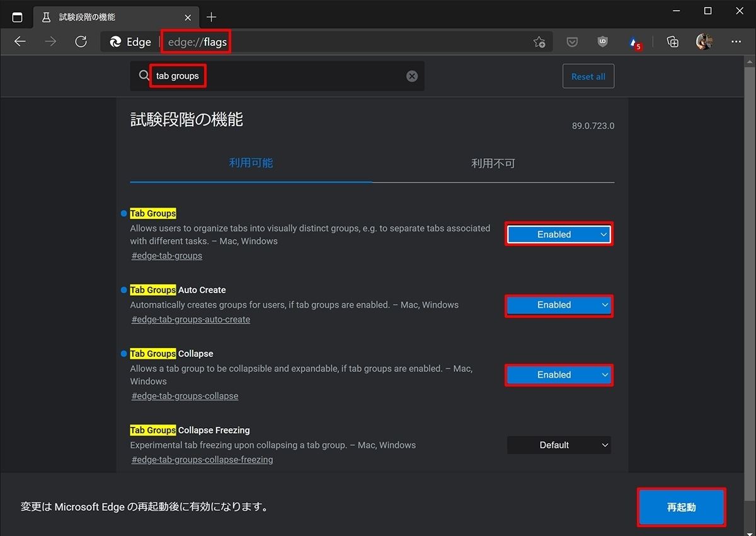Switch to the 利用不可 tab

(493, 163)
